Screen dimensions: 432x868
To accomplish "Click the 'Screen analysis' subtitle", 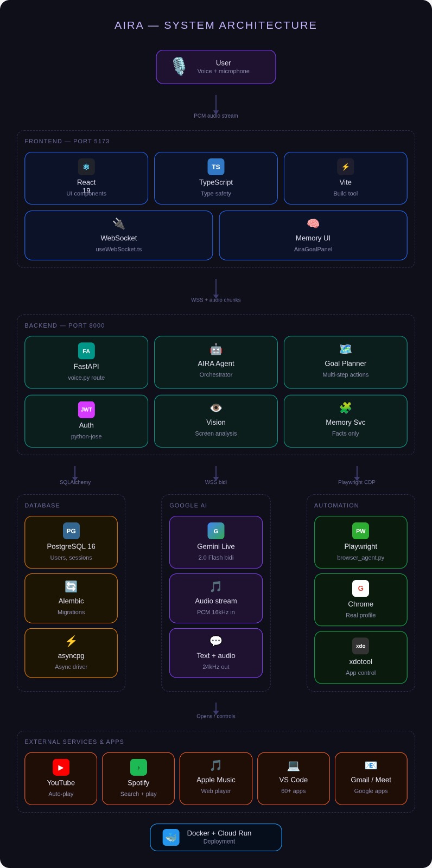I will 216,433.
